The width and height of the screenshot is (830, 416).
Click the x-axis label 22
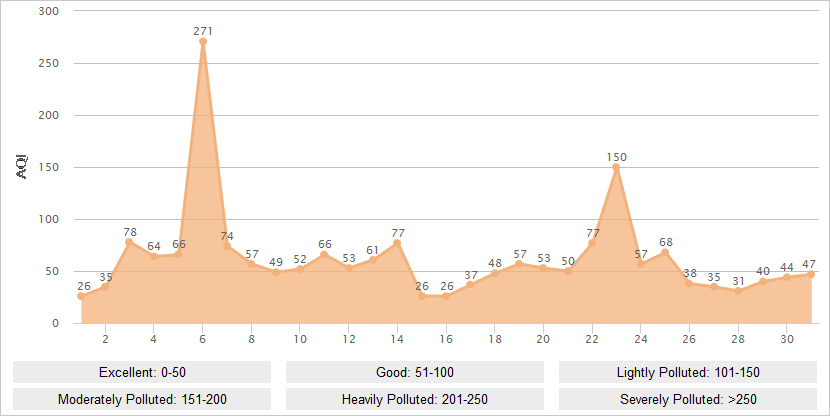click(x=592, y=339)
